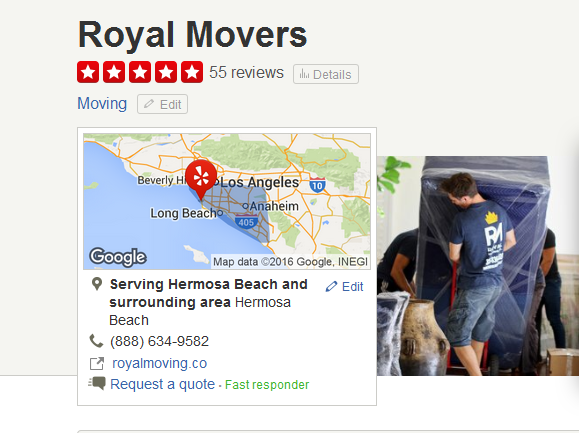Click the phone handset icon
579x433 pixels.
tap(96, 341)
